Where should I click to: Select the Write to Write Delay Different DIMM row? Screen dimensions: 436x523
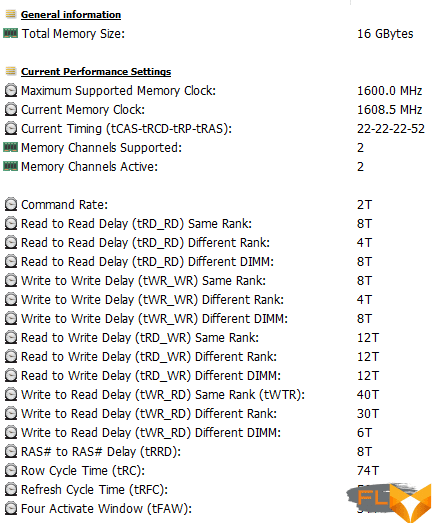[215, 319]
